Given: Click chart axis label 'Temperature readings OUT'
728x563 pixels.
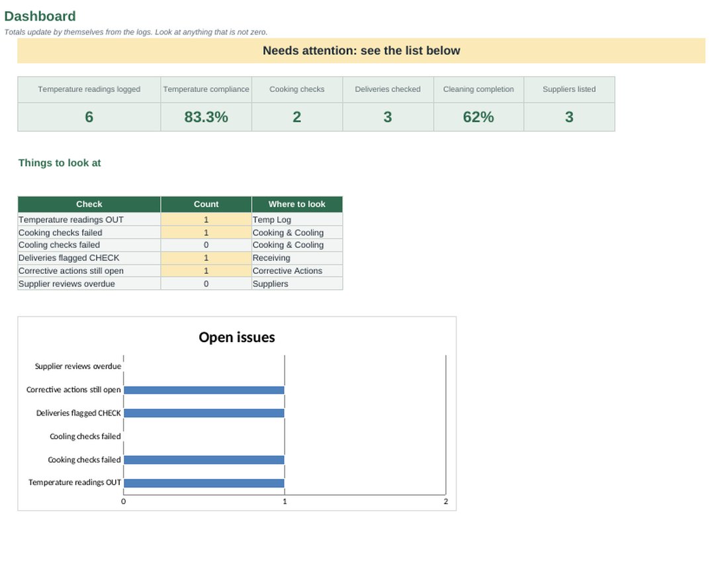Looking at the screenshot, I should [x=75, y=483].
